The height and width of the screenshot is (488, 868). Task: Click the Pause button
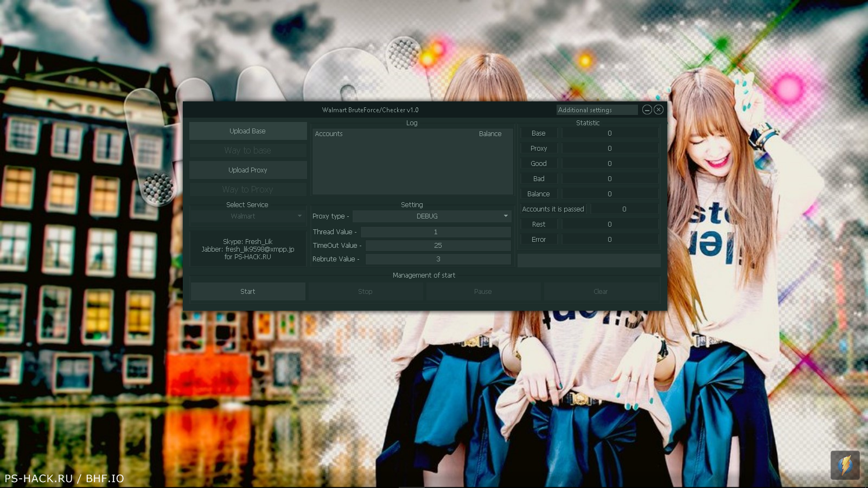pyautogui.click(x=483, y=292)
